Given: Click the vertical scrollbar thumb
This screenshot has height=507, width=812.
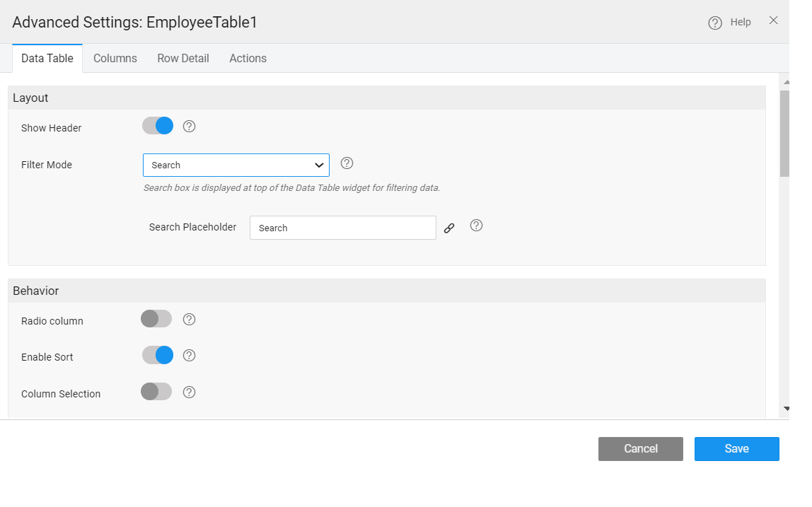Looking at the screenshot, I should 784,133.
